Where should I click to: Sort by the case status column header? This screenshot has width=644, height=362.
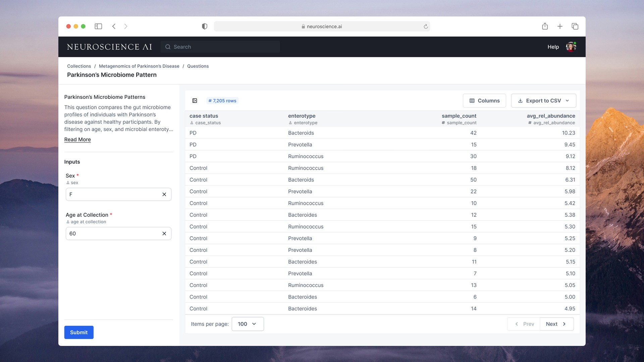pyautogui.click(x=204, y=116)
